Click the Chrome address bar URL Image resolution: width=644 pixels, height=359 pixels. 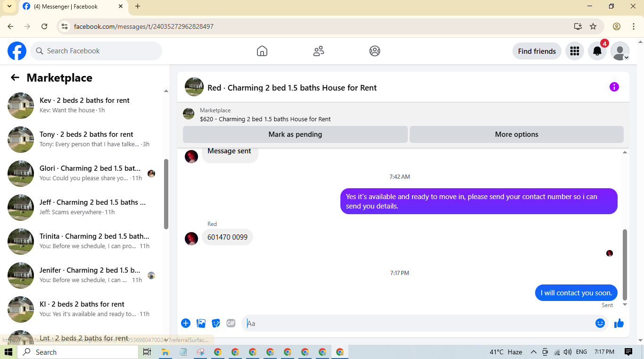coord(144,26)
